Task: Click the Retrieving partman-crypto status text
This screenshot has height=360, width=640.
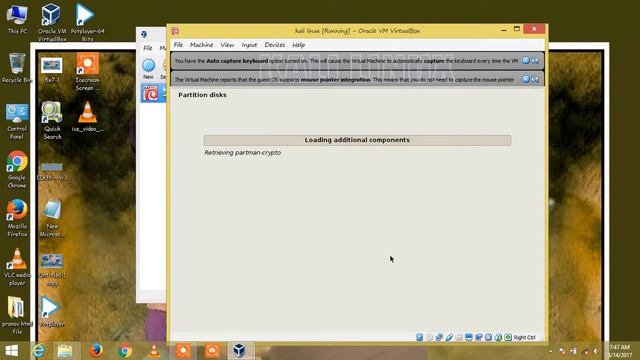Action: pyautogui.click(x=242, y=153)
